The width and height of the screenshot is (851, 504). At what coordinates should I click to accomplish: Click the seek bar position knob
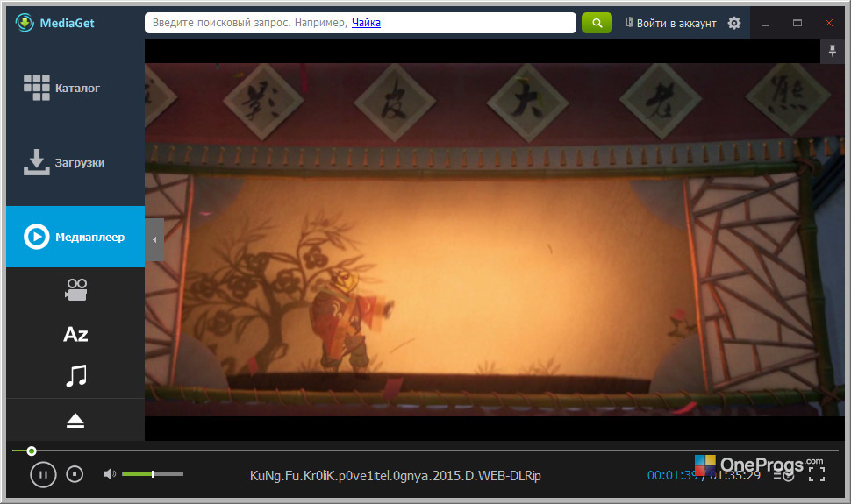tap(32, 451)
